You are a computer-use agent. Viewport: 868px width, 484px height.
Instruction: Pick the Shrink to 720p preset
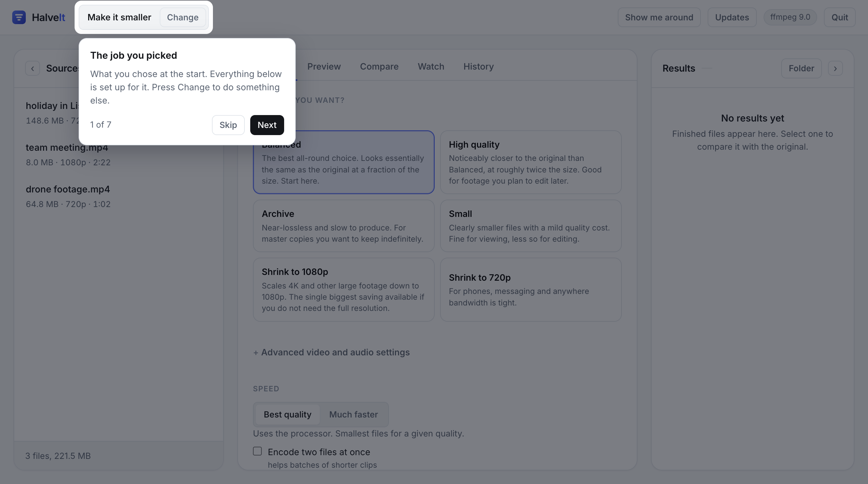coord(531,290)
